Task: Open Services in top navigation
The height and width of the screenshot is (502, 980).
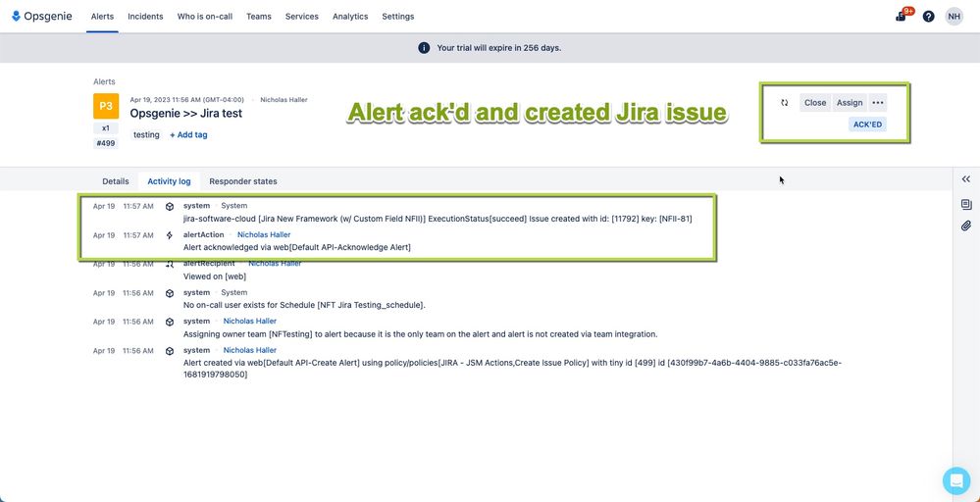Action: [302, 17]
